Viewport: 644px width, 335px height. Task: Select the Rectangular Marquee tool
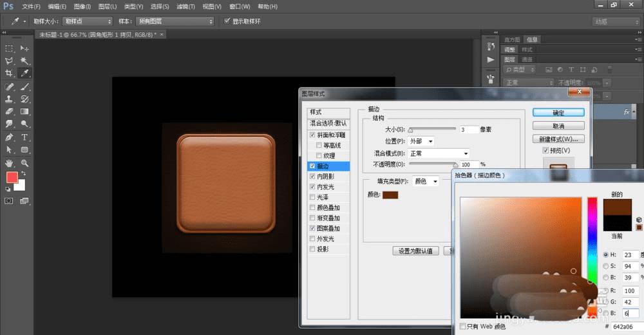9,48
